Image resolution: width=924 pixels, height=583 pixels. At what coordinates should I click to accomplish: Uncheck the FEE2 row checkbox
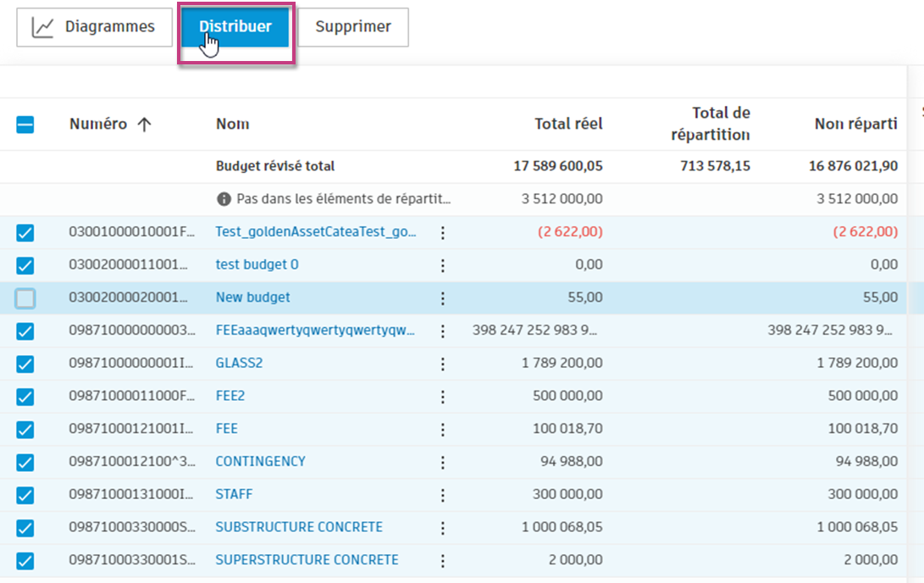[x=25, y=397]
